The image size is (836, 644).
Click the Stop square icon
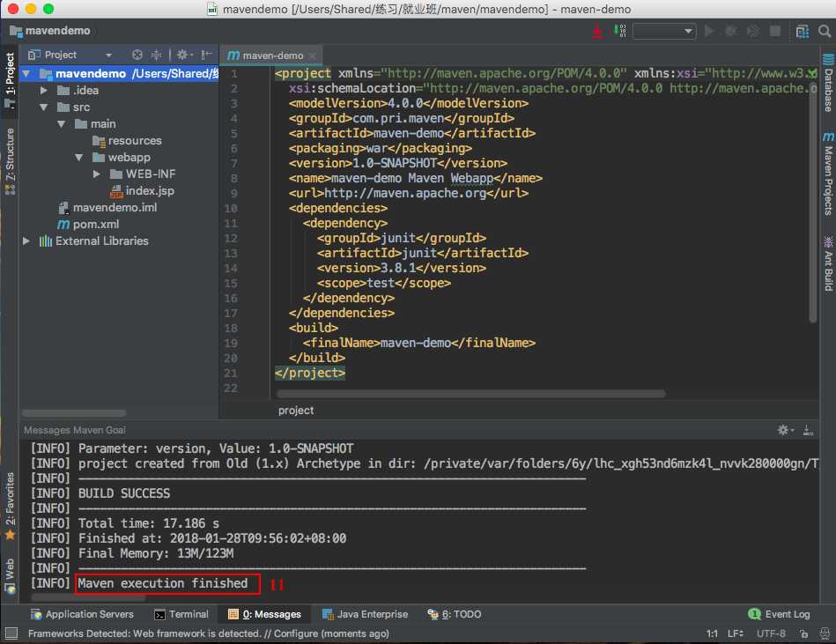point(775,31)
